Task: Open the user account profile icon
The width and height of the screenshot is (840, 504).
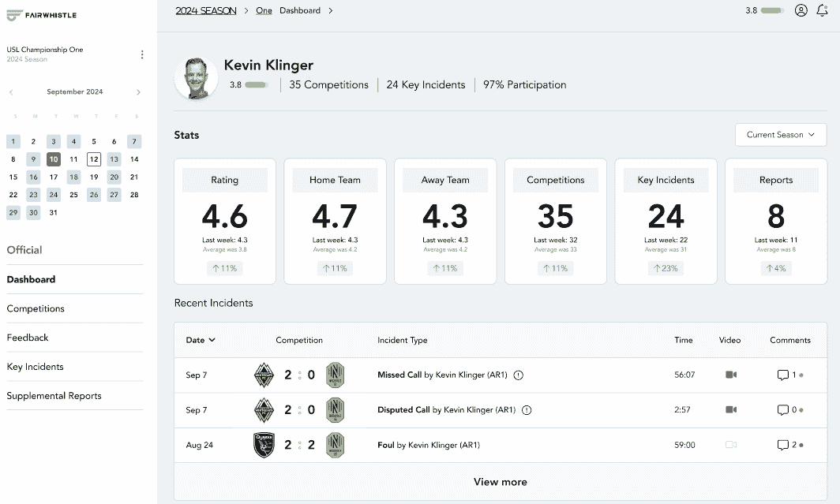Action: pyautogui.click(x=801, y=10)
